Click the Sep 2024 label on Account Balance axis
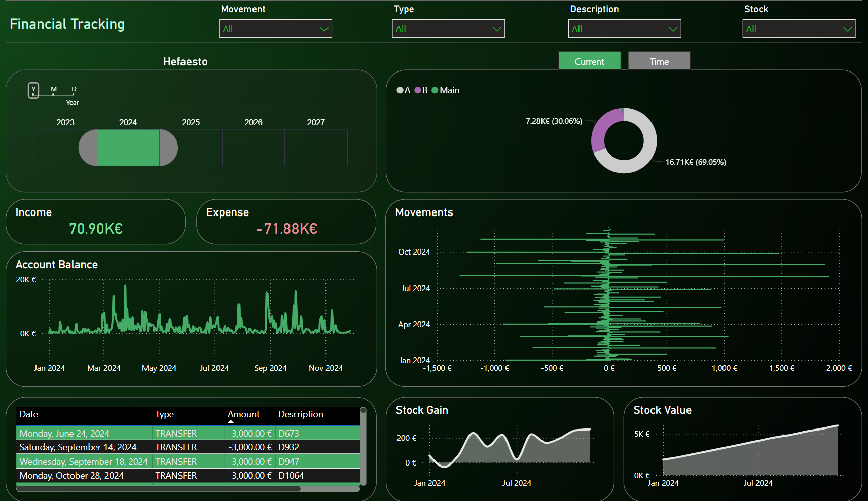 click(x=270, y=368)
